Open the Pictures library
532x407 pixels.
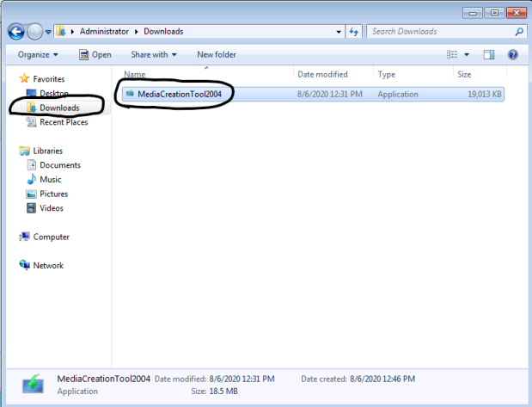click(x=53, y=194)
